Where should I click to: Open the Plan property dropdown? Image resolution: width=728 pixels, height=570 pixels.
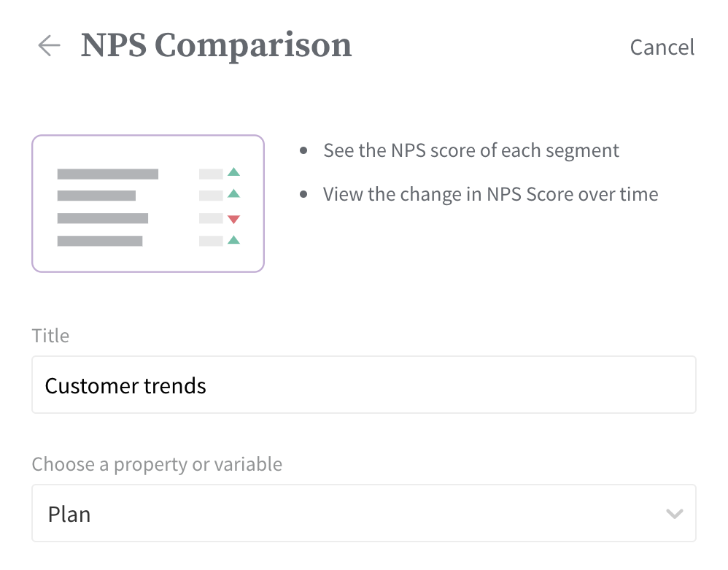tap(363, 514)
